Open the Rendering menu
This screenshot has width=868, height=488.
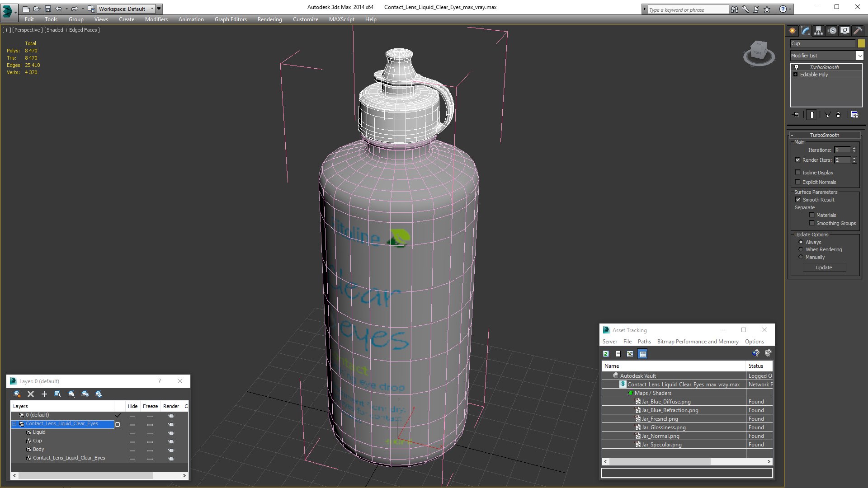click(x=269, y=19)
